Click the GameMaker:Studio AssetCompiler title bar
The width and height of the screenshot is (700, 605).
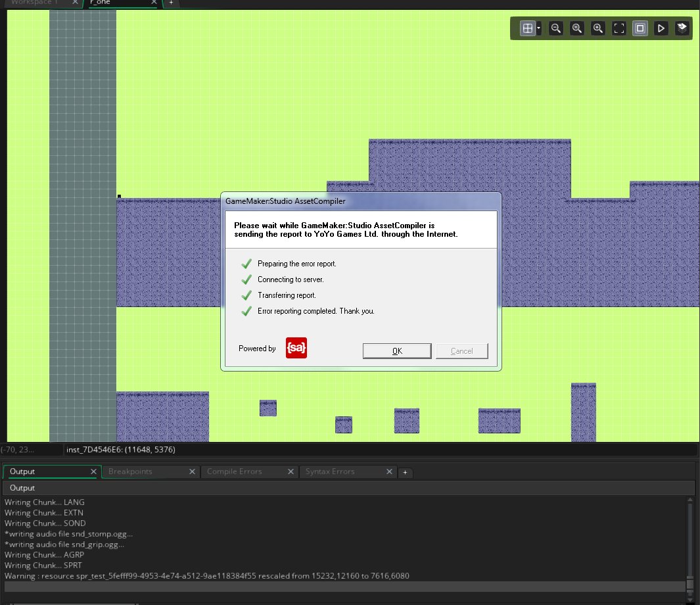coord(361,201)
